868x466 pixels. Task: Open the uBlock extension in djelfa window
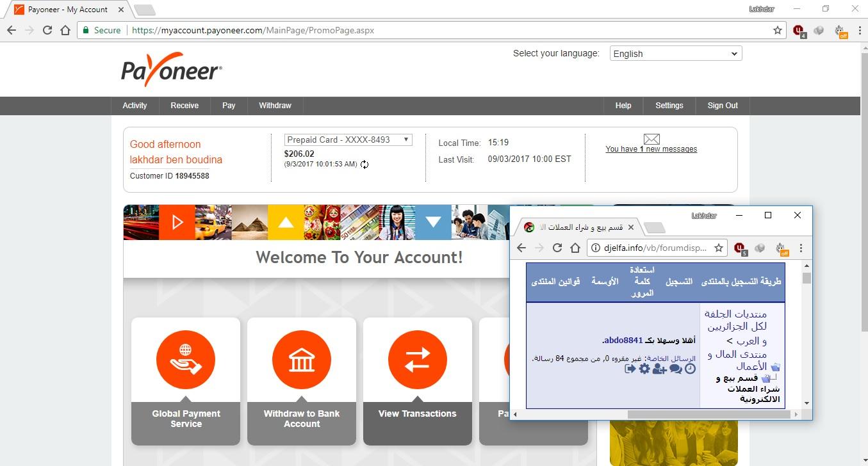740,248
